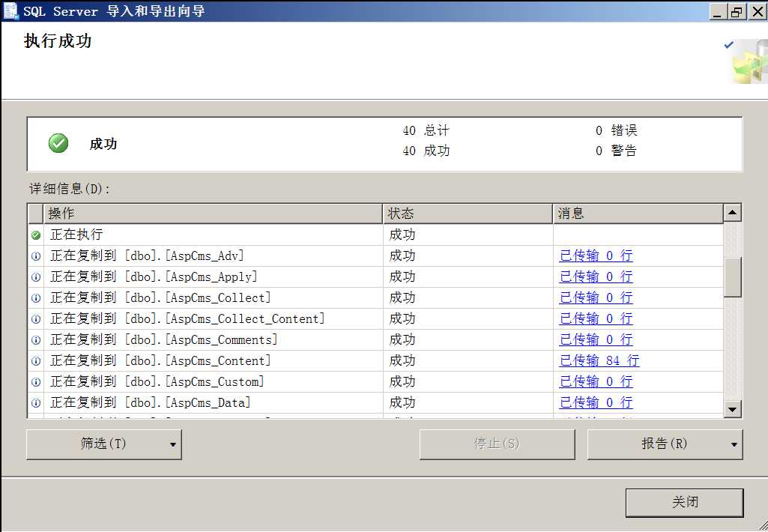Click info icon for AspCms_Collect_Content row
Viewport: 768px width, 532px height.
coord(36,319)
